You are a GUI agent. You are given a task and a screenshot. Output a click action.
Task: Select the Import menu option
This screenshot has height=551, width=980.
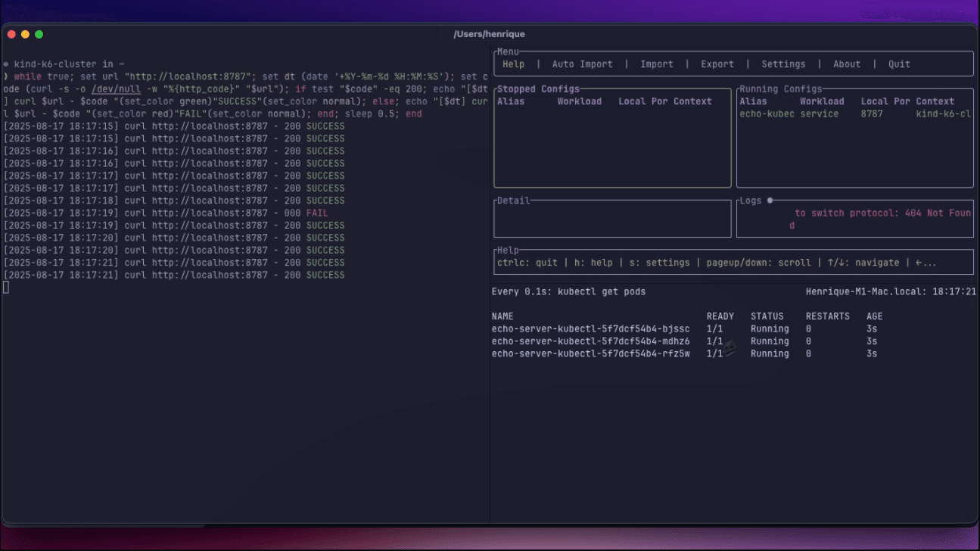(655, 64)
